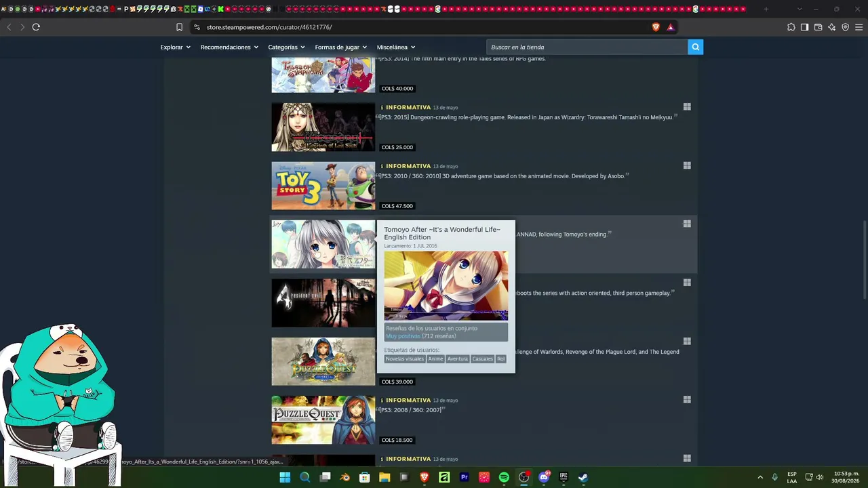The width and height of the screenshot is (868, 488).
Task: Click the COL$ 40.000 price
Action: (x=397, y=89)
